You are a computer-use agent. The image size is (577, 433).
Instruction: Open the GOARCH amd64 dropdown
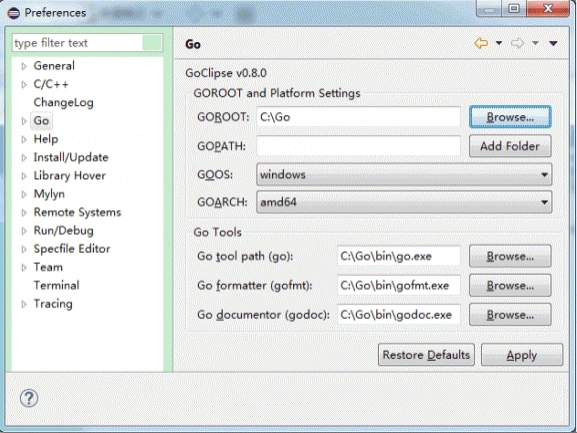coord(404,202)
